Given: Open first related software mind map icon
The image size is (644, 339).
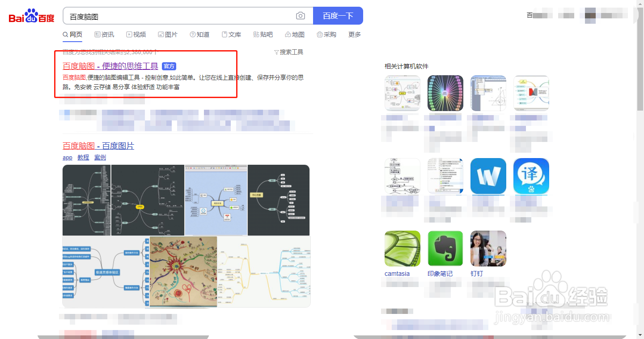Looking at the screenshot, I should (402, 93).
